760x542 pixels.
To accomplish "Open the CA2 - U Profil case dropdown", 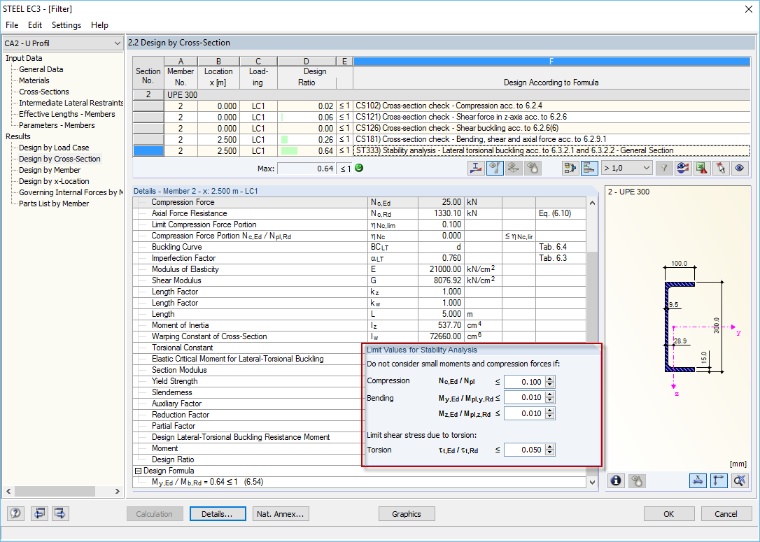I will tap(63, 43).
